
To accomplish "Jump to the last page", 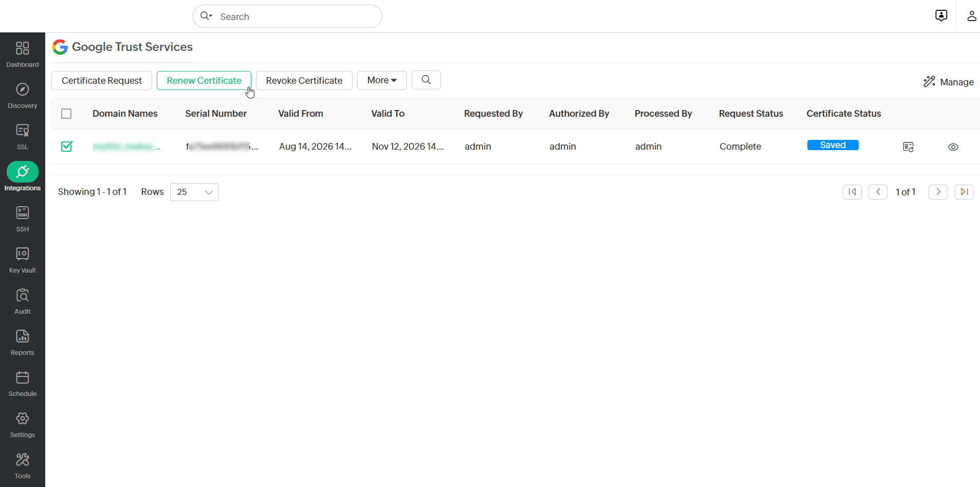I will coord(964,192).
